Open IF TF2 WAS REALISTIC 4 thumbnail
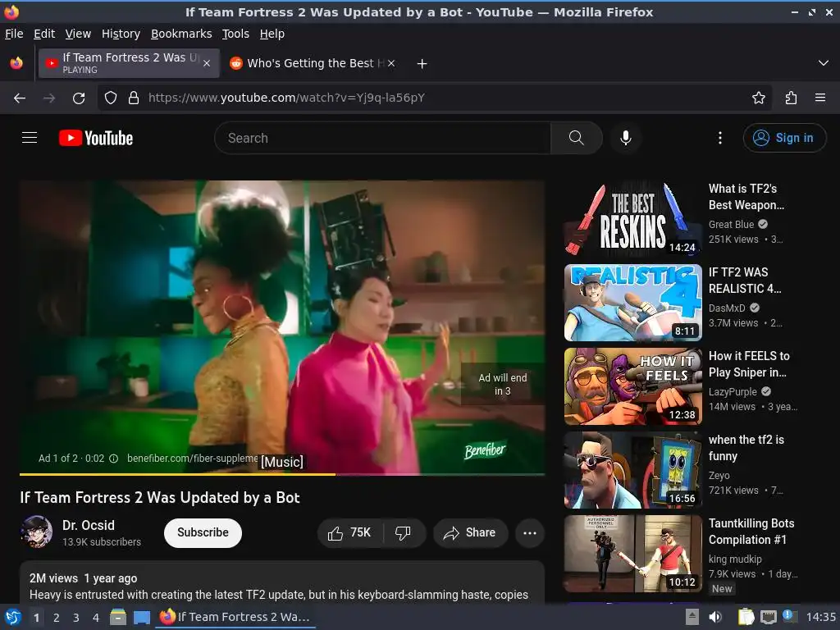The image size is (840, 630). [632, 303]
